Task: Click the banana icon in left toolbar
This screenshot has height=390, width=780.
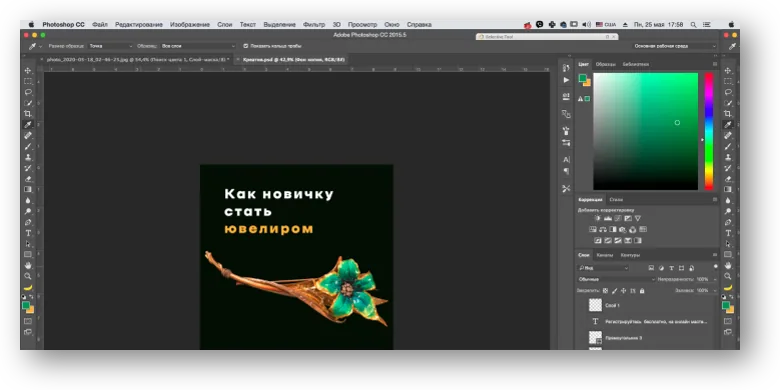Action: click(x=28, y=288)
